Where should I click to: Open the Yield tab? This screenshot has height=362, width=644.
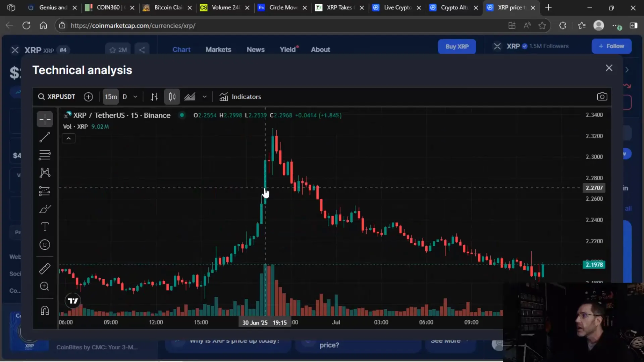[x=288, y=49]
